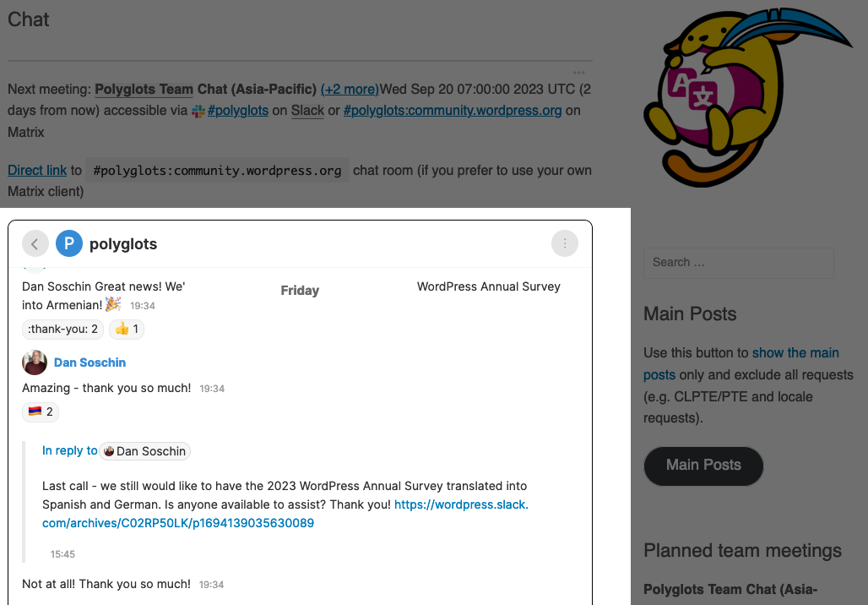Click Dan Soschin's profile avatar
The height and width of the screenshot is (605, 868).
(34, 362)
